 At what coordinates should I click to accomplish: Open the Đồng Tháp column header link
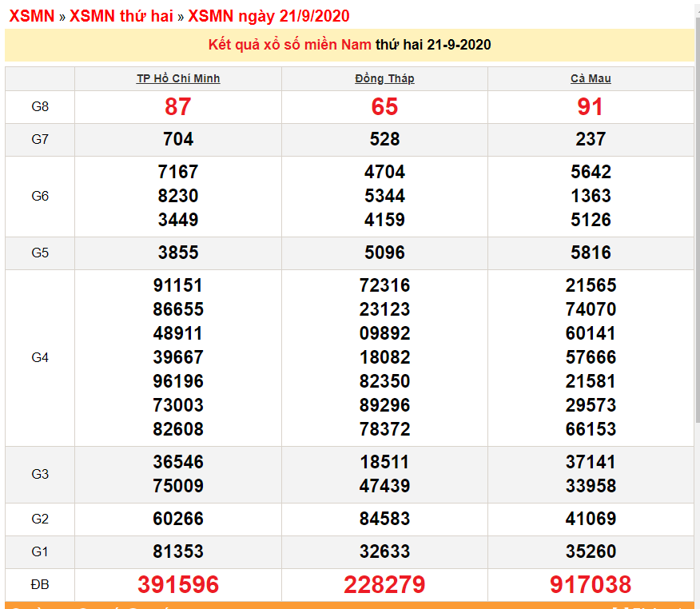(x=384, y=78)
